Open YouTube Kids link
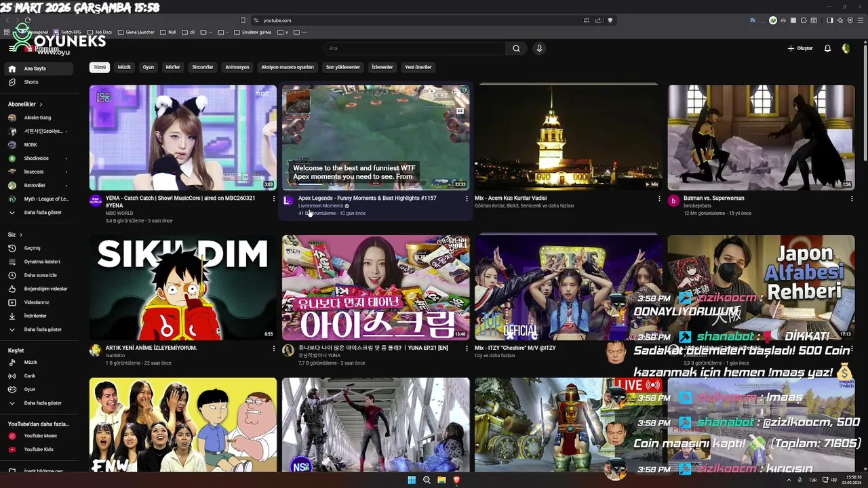The image size is (868, 488). [39, 449]
